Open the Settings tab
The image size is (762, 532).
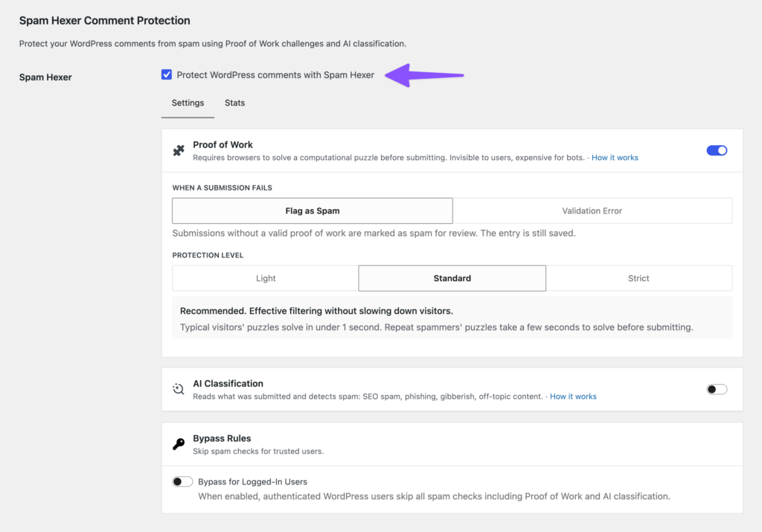point(188,103)
